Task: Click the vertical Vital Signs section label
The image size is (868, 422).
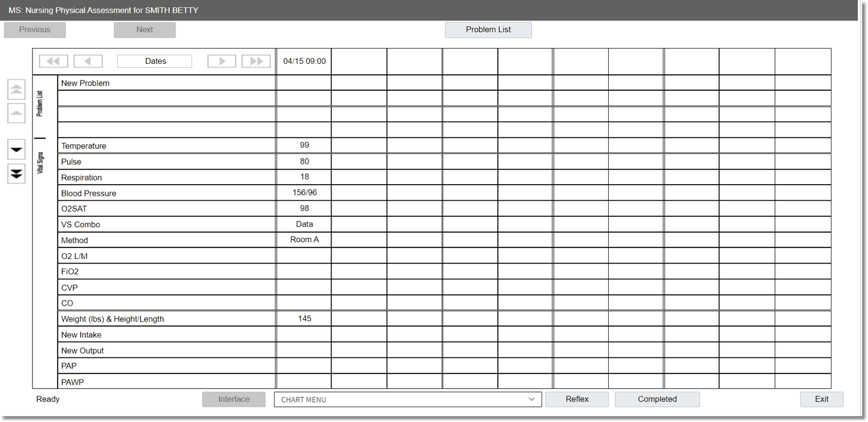Action: [40, 162]
